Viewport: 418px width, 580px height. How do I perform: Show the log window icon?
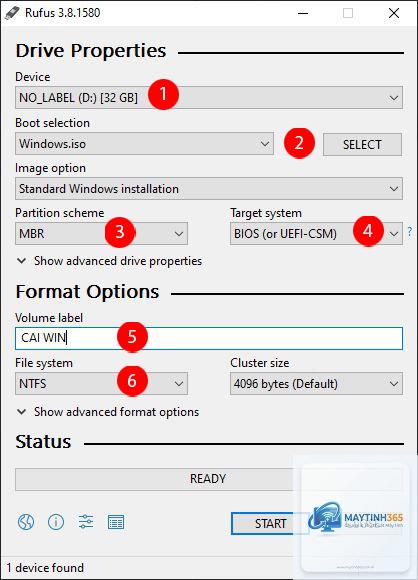point(116,522)
